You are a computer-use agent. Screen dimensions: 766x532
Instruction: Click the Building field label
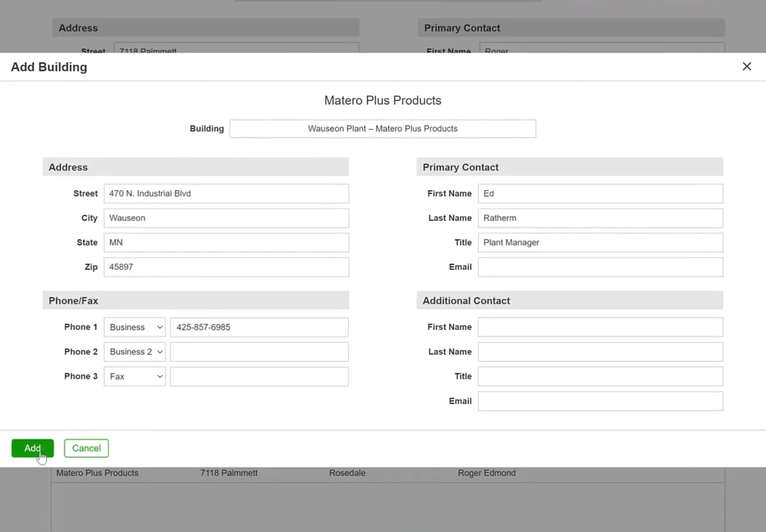206,129
